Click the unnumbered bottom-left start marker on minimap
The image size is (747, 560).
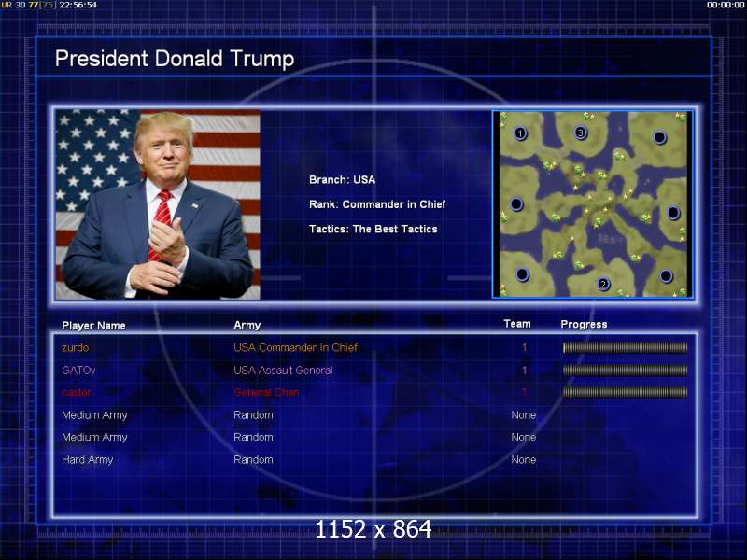tap(522, 274)
